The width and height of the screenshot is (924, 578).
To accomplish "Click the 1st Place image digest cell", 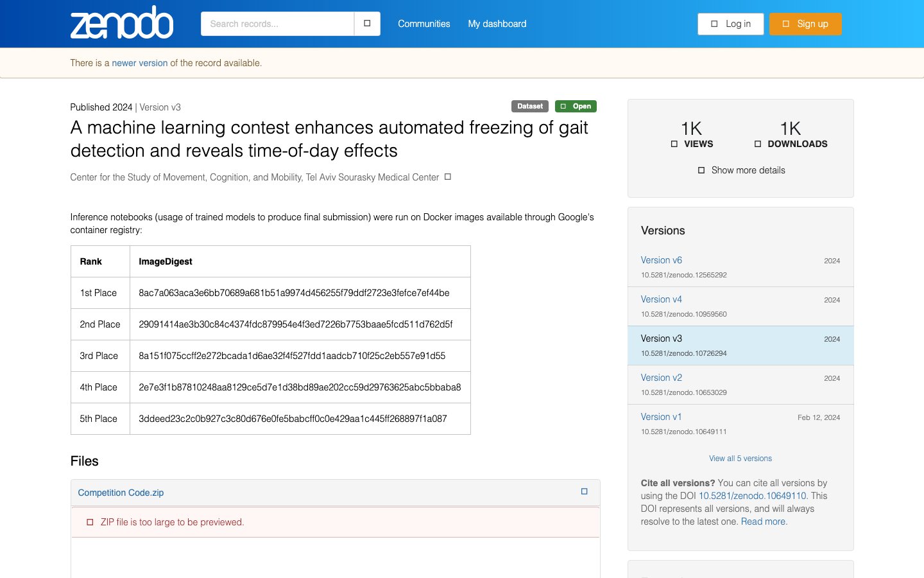I will (300, 293).
